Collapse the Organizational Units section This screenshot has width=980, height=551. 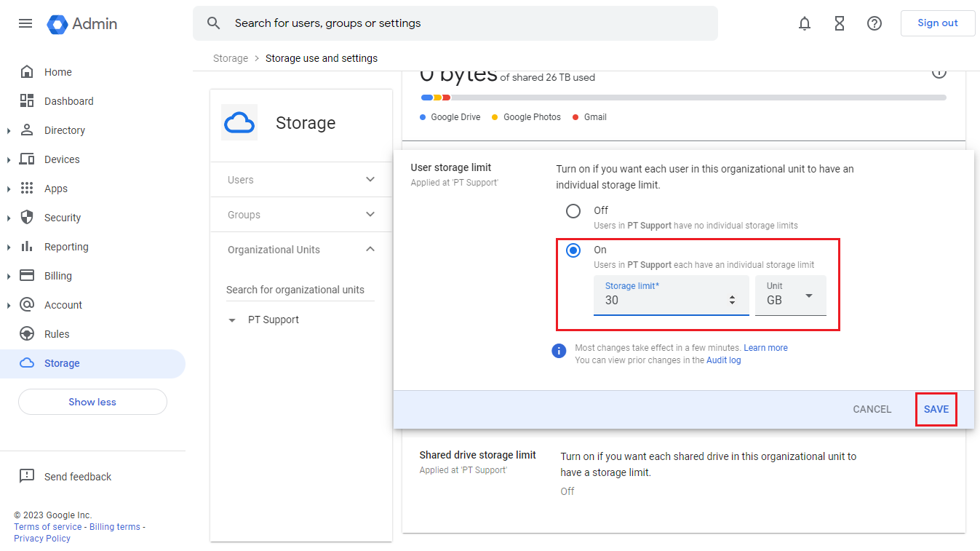(x=370, y=248)
